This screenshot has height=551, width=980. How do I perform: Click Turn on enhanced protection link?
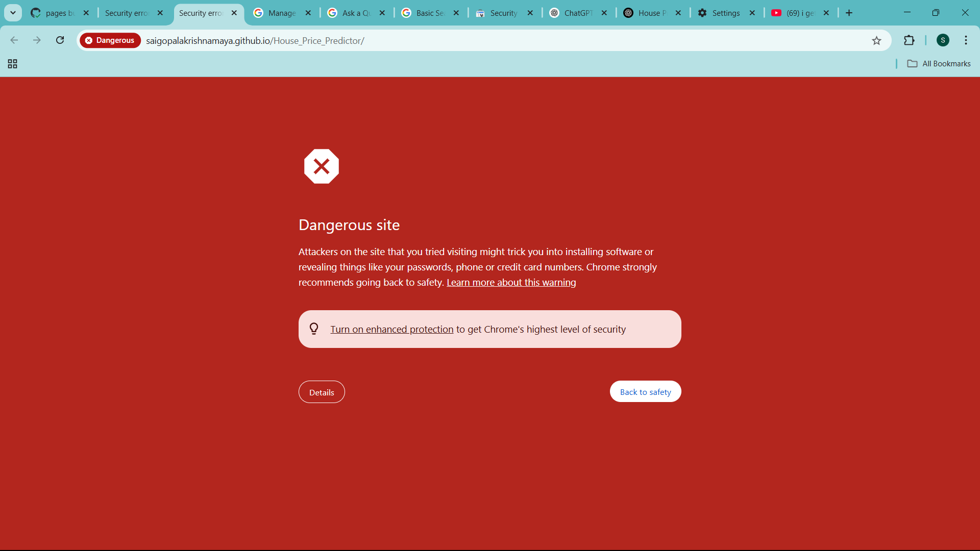point(391,329)
